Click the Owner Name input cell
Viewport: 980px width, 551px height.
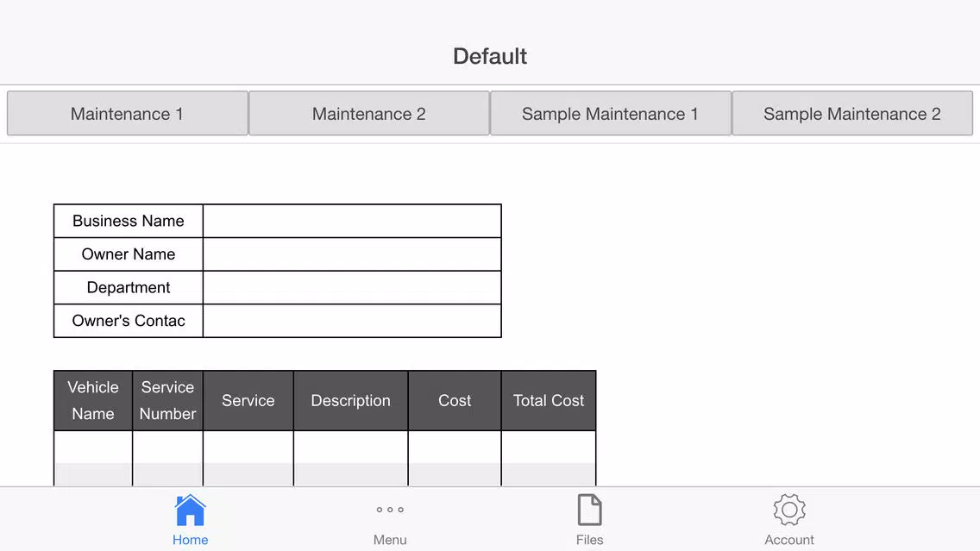pyautogui.click(x=352, y=254)
